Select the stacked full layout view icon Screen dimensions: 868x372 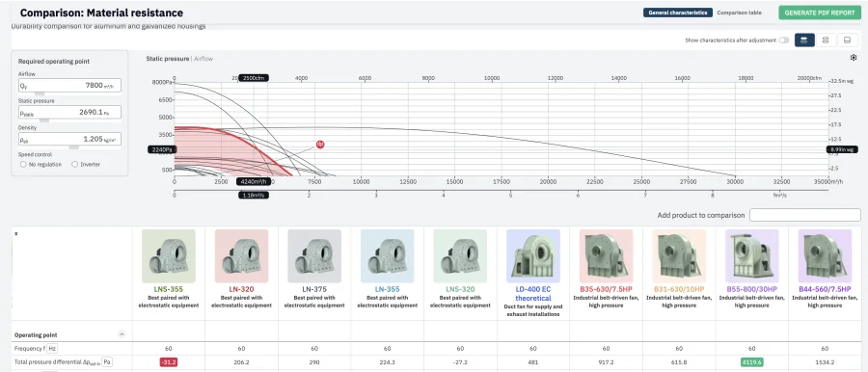coord(803,40)
